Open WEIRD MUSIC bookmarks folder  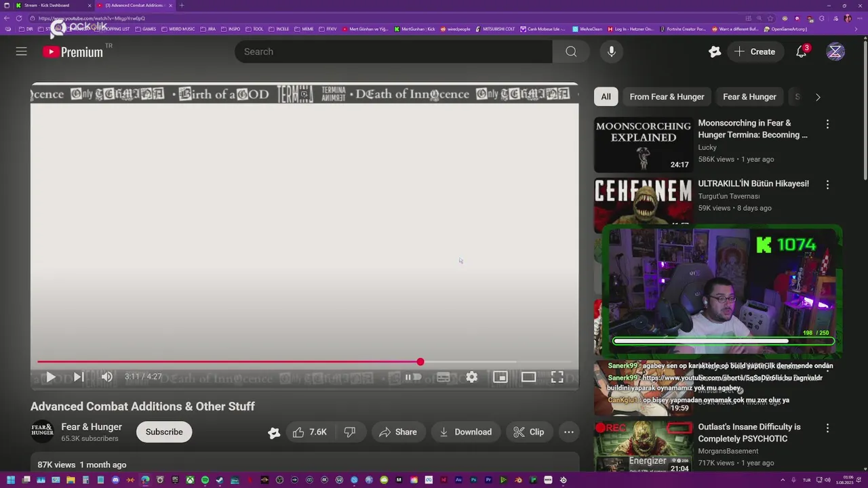pyautogui.click(x=178, y=29)
